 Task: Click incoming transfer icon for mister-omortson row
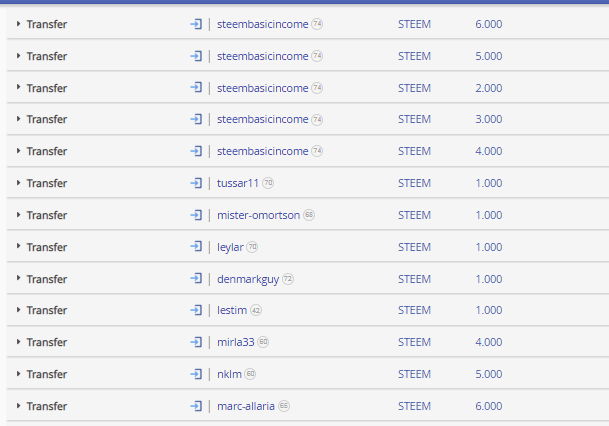[x=196, y=215]
